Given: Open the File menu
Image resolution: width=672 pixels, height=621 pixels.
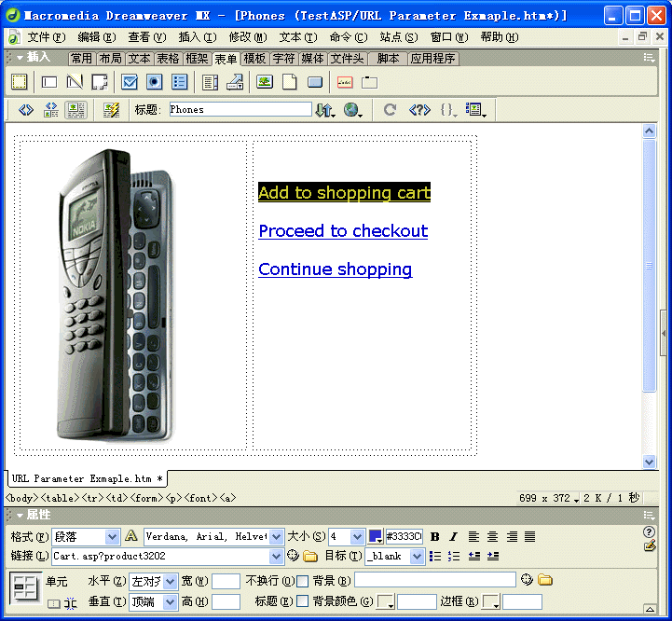Looking at the screenshot, I should coord(47,37).
